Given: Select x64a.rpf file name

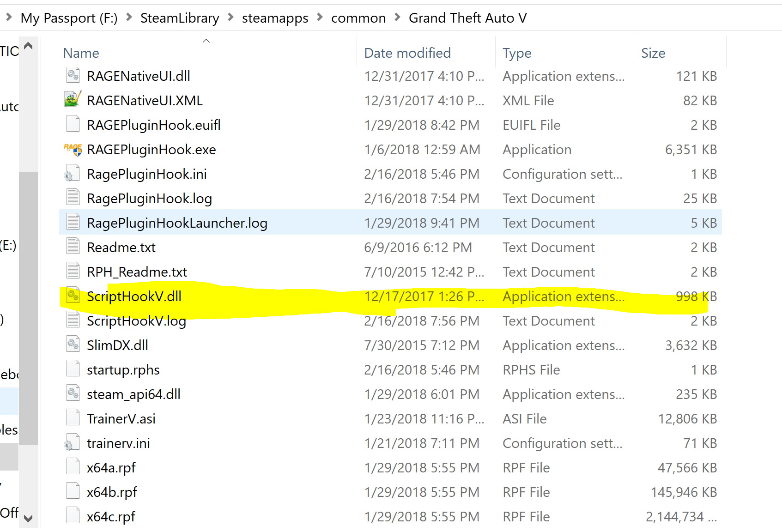Looking at the screenshot, I should (111, 467).
